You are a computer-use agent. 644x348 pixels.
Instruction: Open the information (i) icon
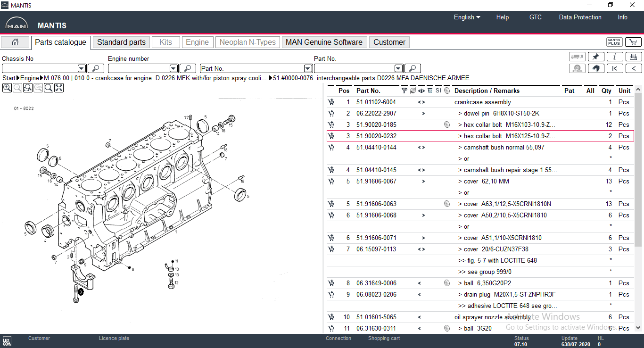pyautogui.click(x=615, y=57)
